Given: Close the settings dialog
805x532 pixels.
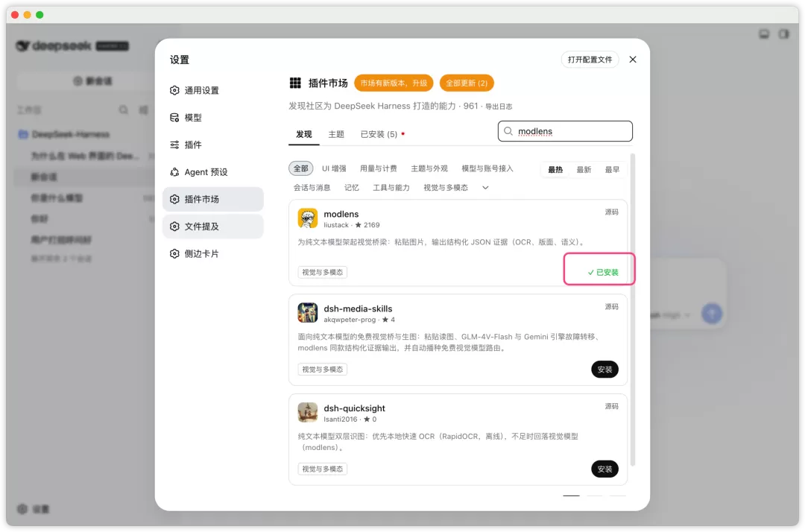Looking at the screenshot, I should [x=633, y=60].
